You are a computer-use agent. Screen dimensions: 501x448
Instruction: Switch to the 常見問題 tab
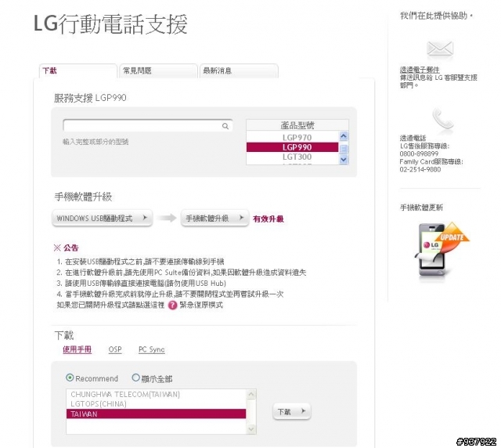coord(158,71)
